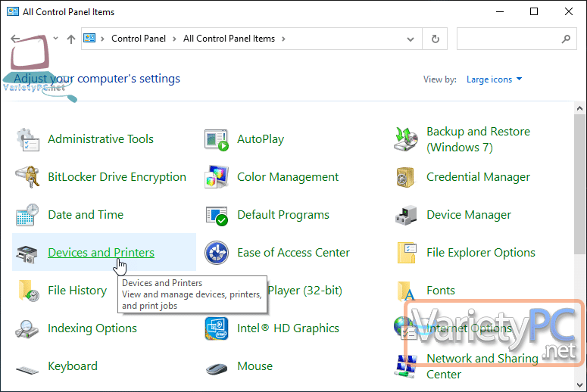This screenshot has height=392, width=587.
Task: Click the Mouse icon
Action: (217, 369)
